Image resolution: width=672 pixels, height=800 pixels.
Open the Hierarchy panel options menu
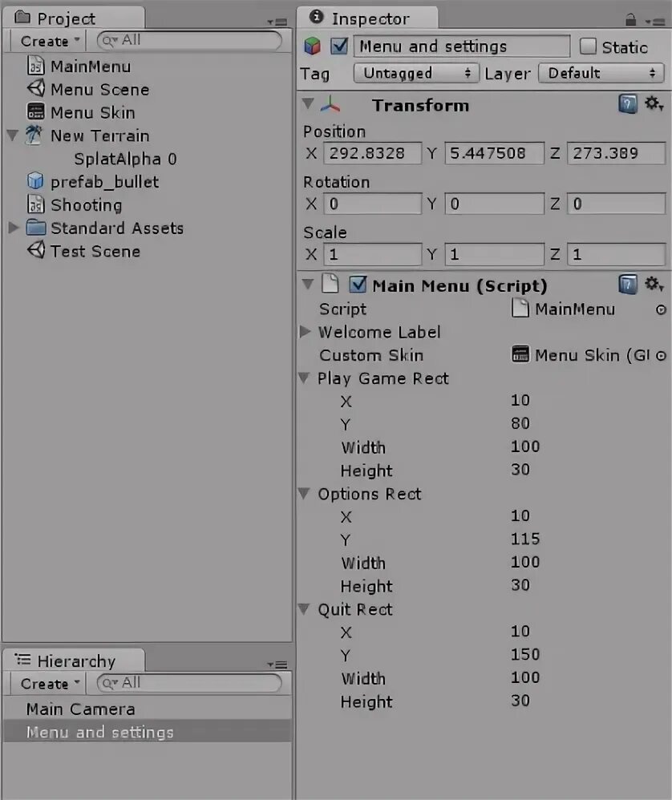click(x=277, y=665)
